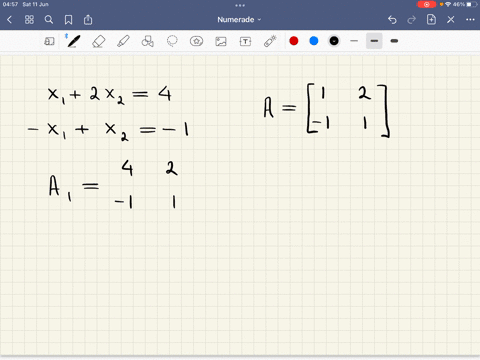Select the Image insert tool
The height and width of the screenshot is (360, 480).
pos(221,41)
